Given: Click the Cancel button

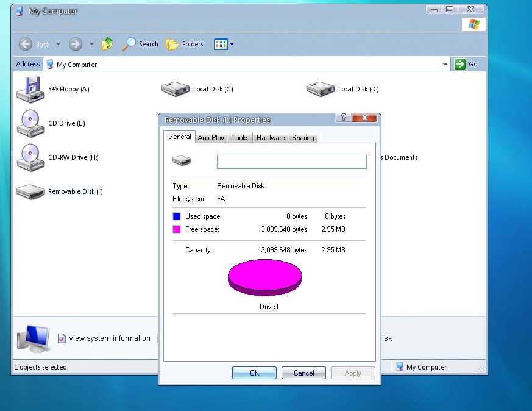Looking at the screenshot, I should pyautogui.click(x=303, y=373).
